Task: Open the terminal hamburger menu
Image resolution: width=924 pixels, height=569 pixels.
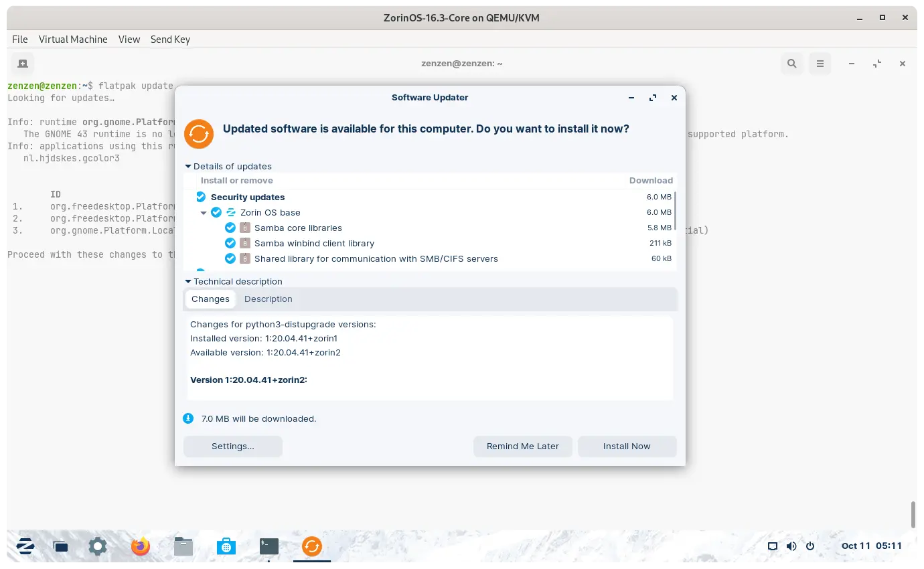Action: pos(820,64)
